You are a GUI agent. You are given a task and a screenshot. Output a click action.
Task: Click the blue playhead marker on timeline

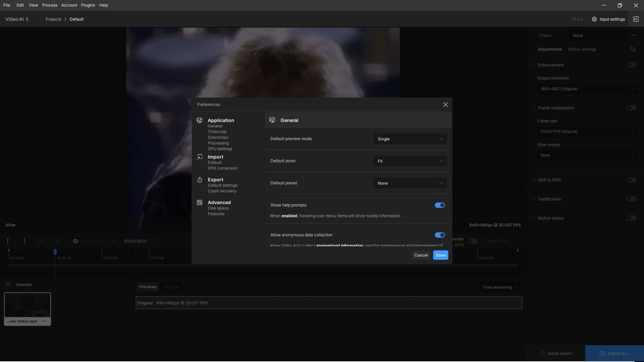click(55, 252)
